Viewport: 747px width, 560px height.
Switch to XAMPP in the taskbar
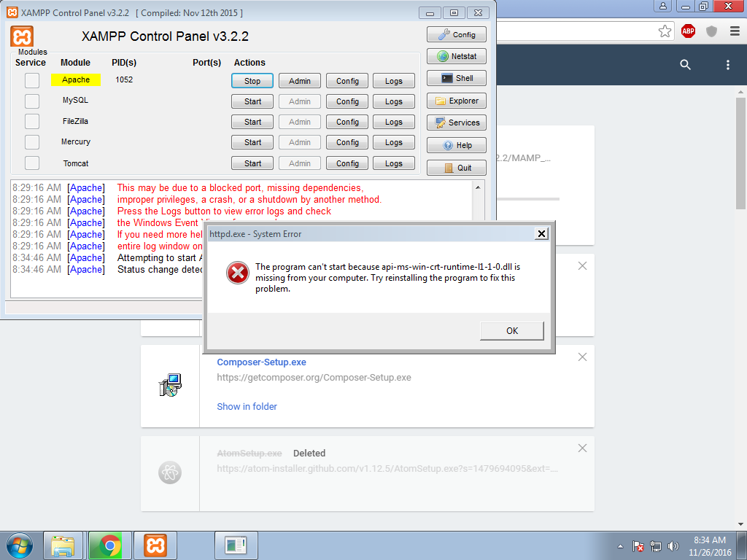click(155, 545)
